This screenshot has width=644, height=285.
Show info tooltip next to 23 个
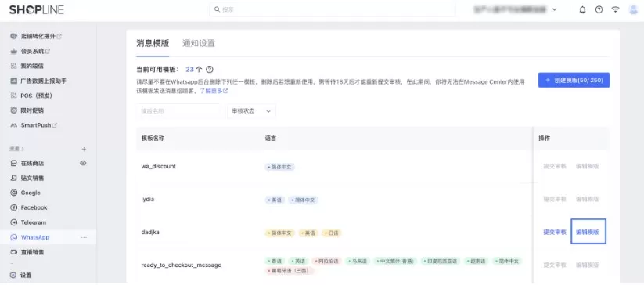(x=210, y=70)
